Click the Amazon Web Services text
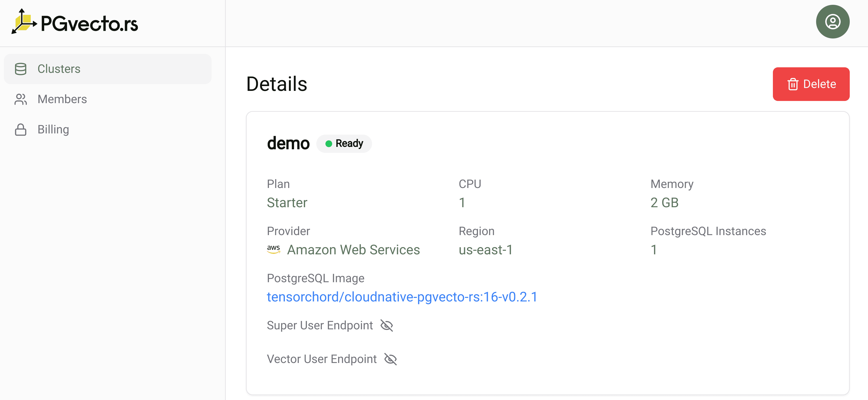 [354, 250]
